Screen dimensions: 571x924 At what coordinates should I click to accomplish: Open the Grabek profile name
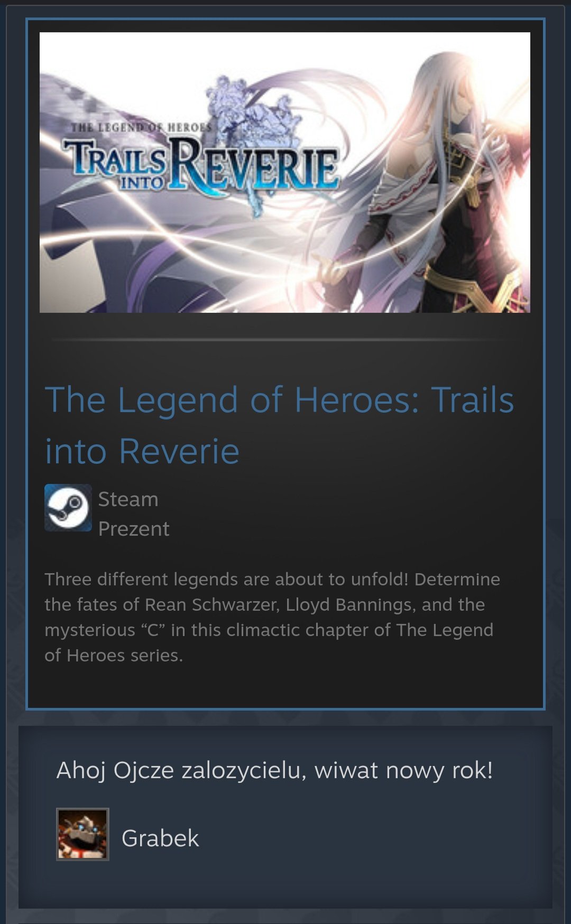[x=160, y=838]
